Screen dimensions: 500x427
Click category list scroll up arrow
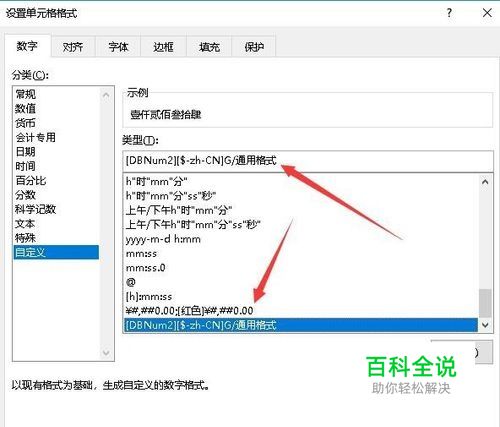tap(106, 95)
